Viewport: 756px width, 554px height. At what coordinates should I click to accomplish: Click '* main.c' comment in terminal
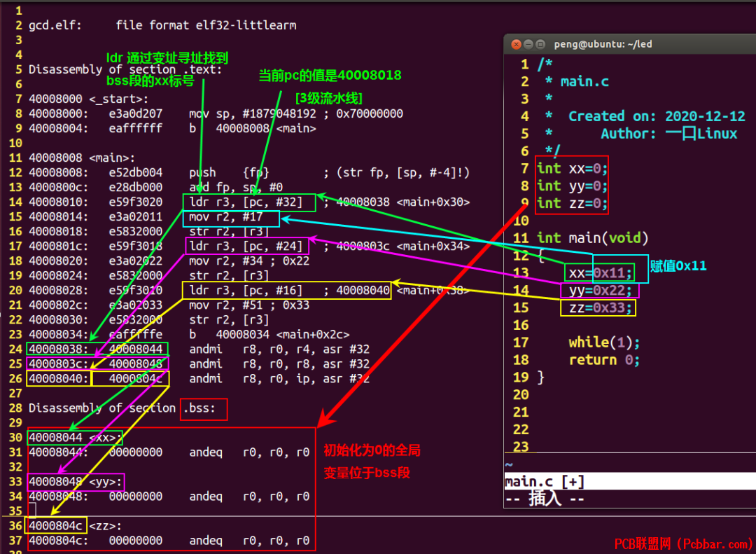pyautogui.click(x=577, y=81)
